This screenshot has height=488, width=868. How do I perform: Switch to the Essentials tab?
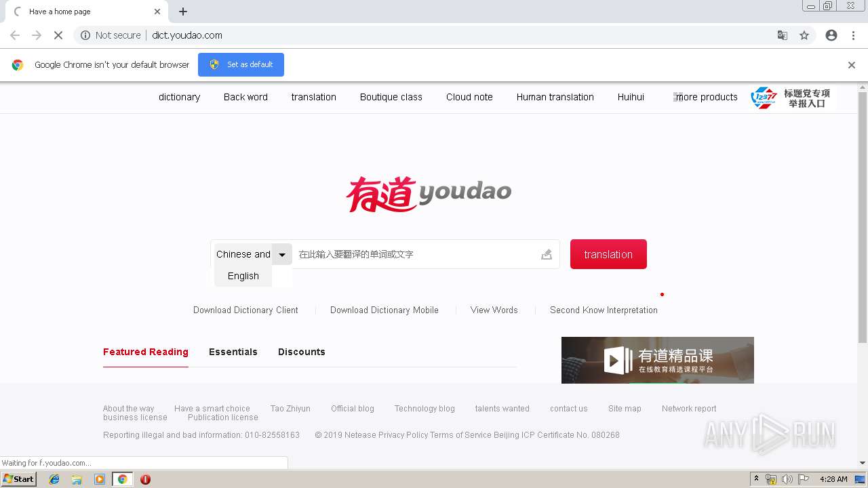[233, 352]
